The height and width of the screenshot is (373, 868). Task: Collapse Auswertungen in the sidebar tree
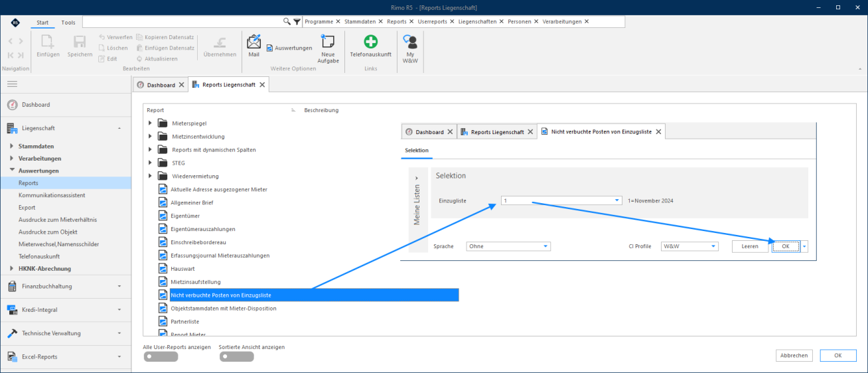pos(12,171)
